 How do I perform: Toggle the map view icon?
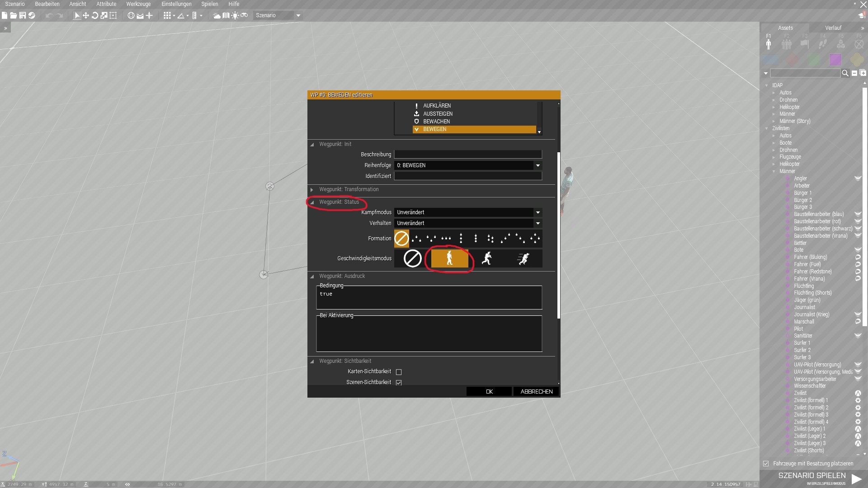tap(226, 15)
